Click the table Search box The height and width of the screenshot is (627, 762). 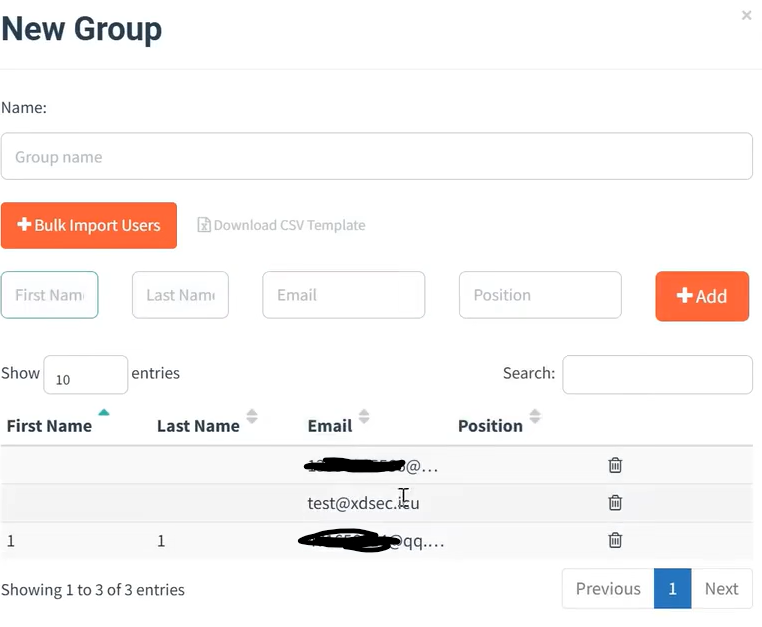tap(657, 375)
